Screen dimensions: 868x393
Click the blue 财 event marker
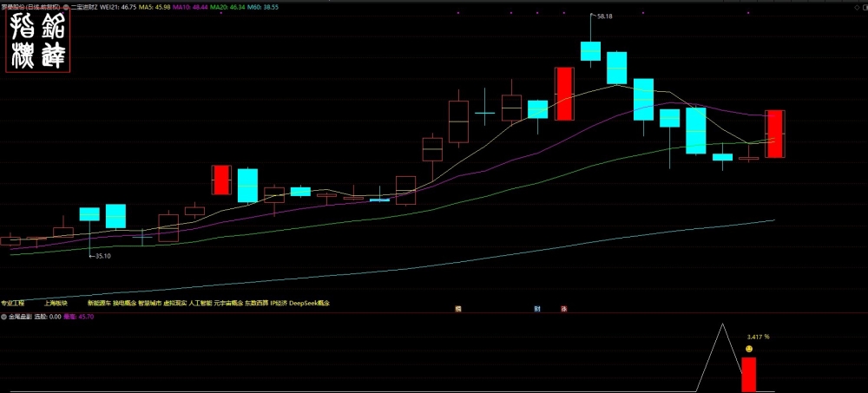point(537,309)
